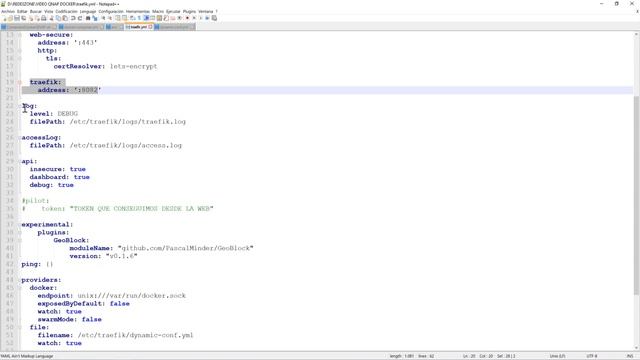Screen dimensions: 640x360
Task: Click the Find toolbar icon
Action: (x=88, y=18)
